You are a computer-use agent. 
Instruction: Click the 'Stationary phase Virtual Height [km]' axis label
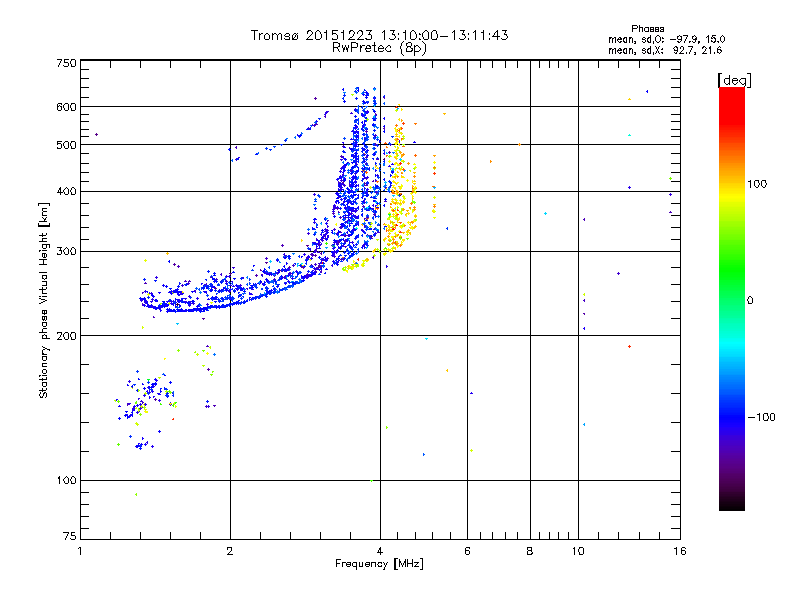pos(43,301)
